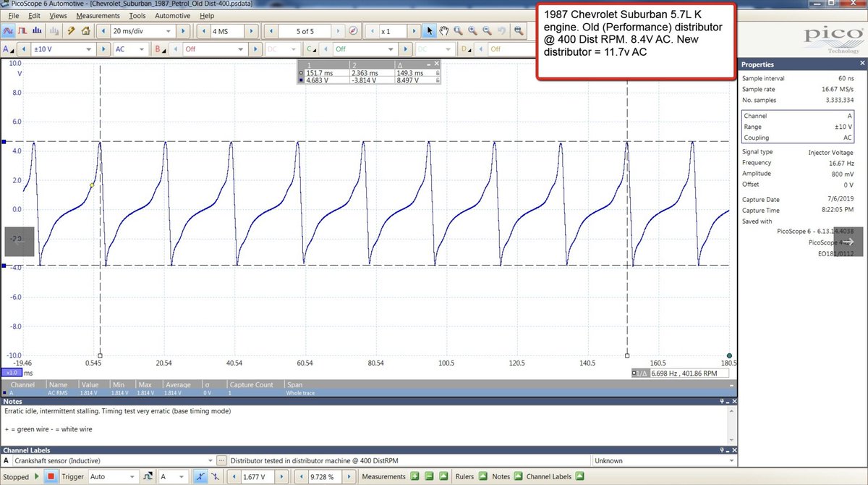The image size is (868, 485).
Task: Increase the 20 ms/div timebase
Action: click(x=182, y=31)
